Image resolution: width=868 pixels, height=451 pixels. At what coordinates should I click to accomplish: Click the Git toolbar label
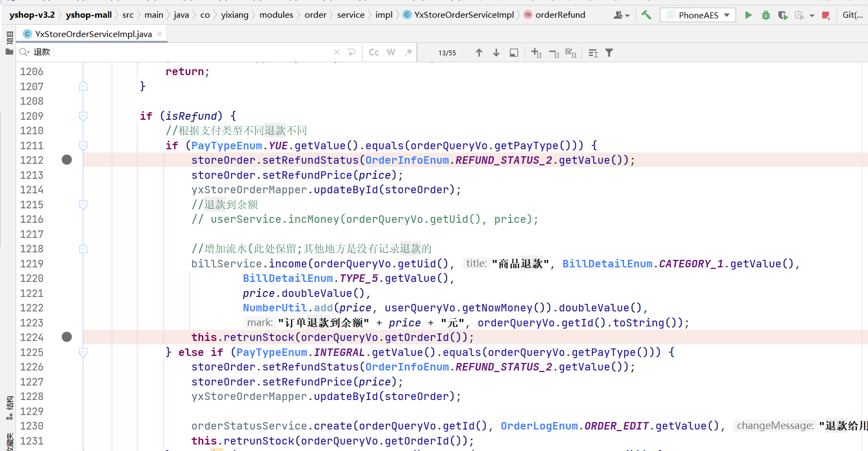click(x=853, y=15)
